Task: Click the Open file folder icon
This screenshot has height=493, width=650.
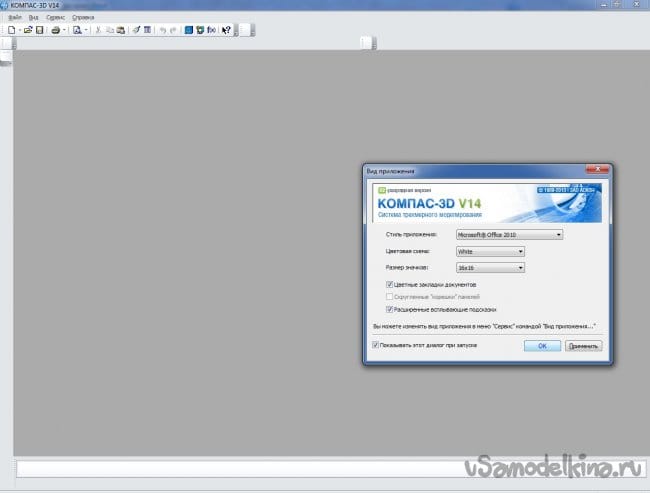Action: (28, 30)
